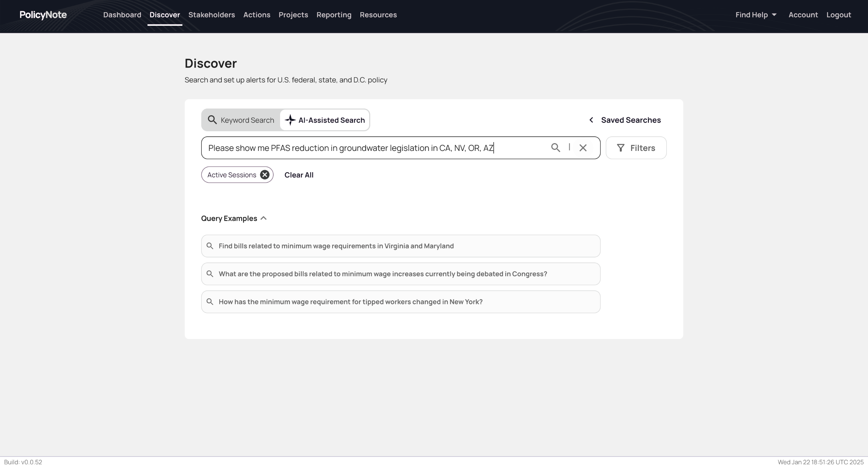The width and height of the screenshot is (868, 467).
Task: Clear the search text with X icon
Action: [x=583, y=148]
